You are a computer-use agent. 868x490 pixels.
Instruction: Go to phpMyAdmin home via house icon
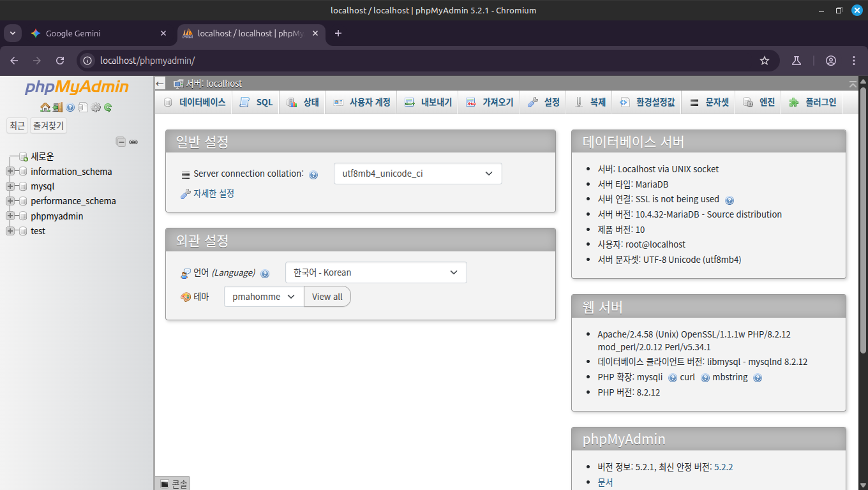(x=45, y=107)
